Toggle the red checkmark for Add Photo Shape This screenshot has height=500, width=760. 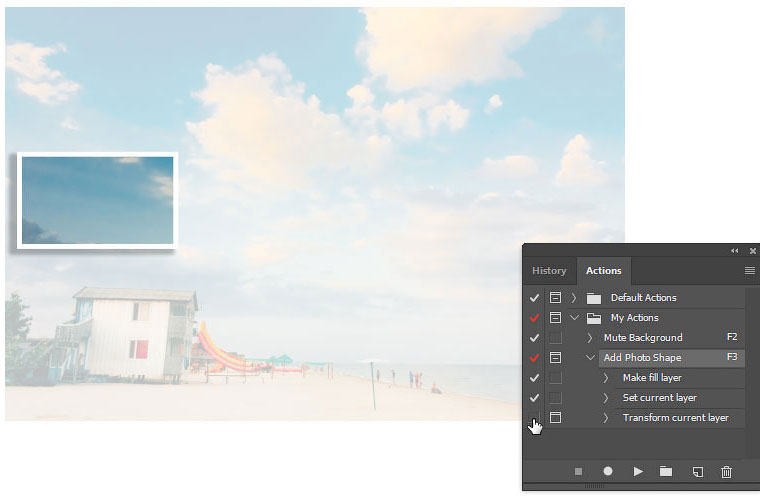point(534,358)
